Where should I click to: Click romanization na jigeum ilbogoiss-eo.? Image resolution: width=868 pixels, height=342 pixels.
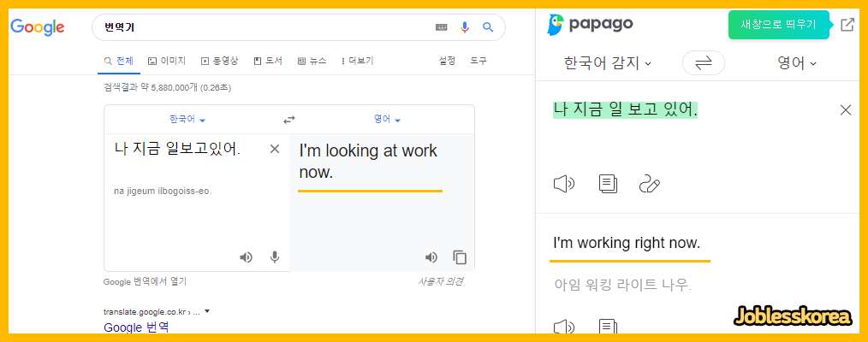[163, 192]
